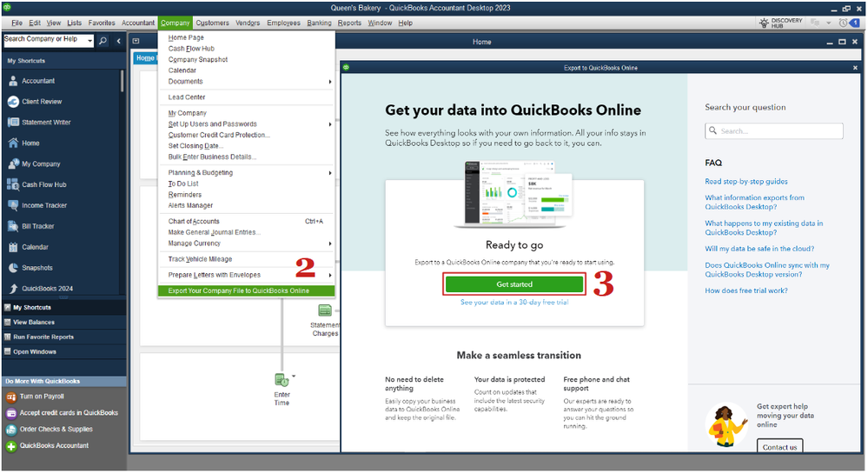
Task: Expand Prepare Letters with Envelopes submenu
Action: [330, 276]
